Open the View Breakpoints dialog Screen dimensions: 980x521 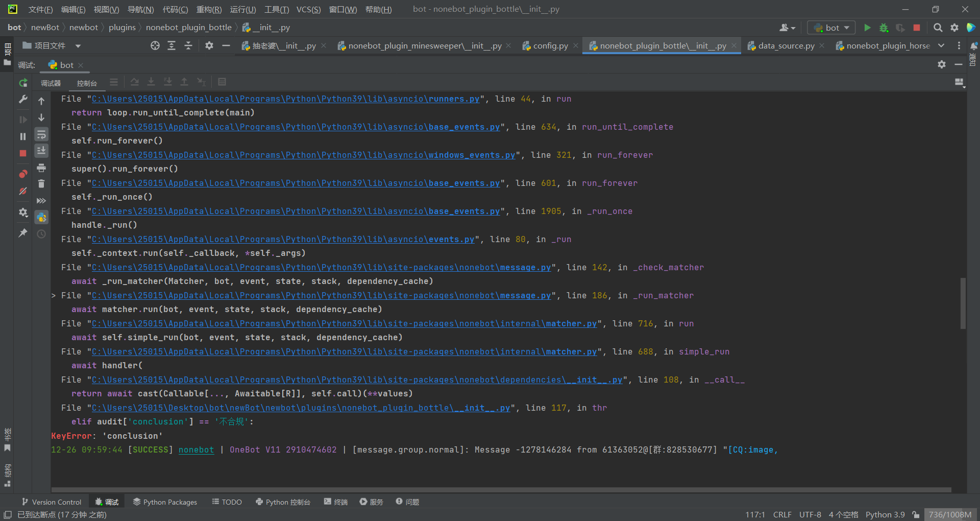pyautogui.click(x=22, y=174)
